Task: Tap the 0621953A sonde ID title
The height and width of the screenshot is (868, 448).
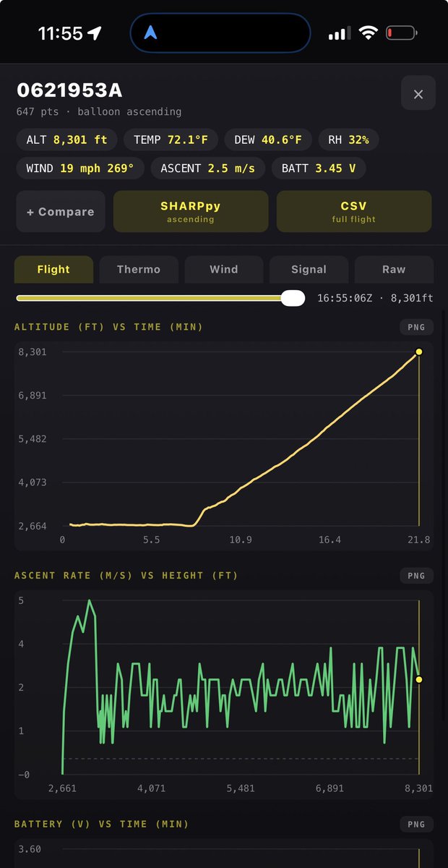Action: click(x=69, y=90)
